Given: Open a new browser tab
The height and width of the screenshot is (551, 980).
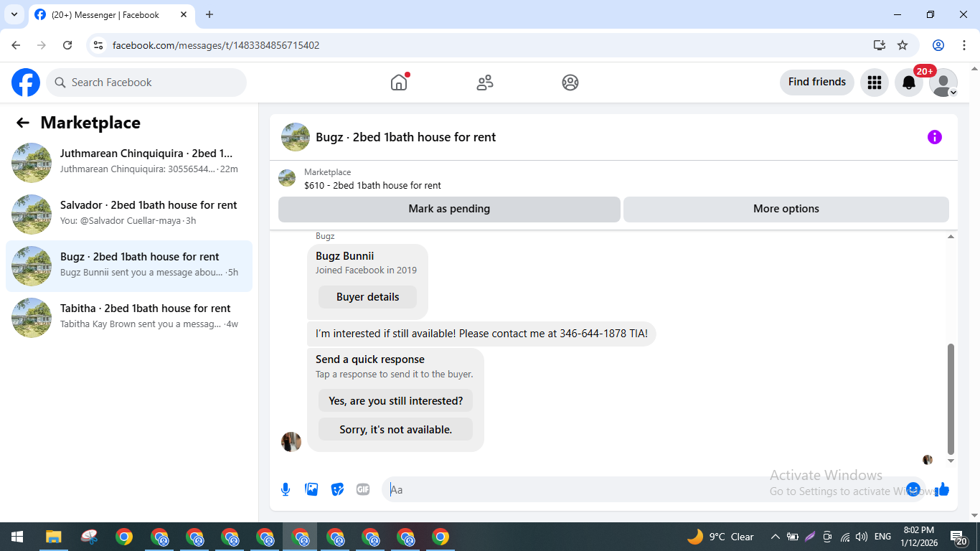Looking at the screenshot, I should 209,14.
